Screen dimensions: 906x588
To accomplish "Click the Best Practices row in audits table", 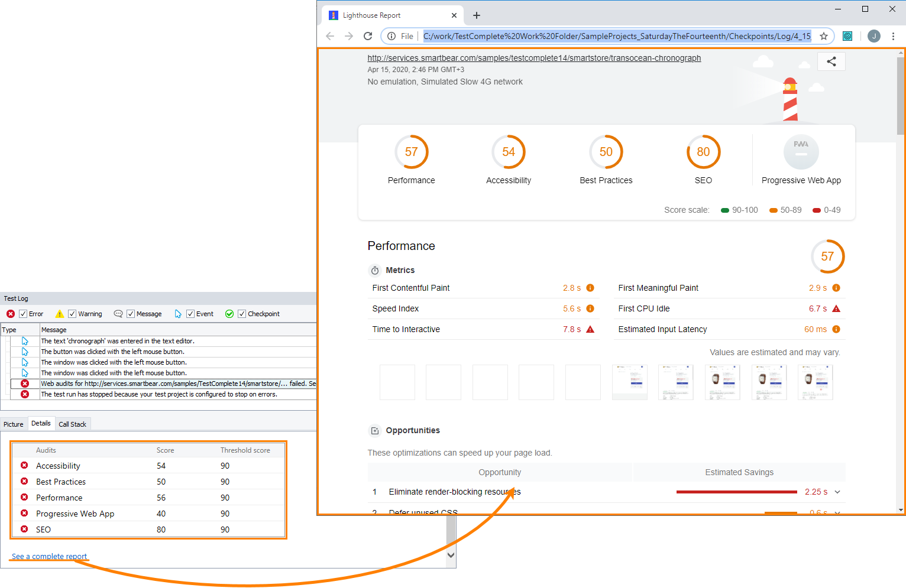I will [x=148, y=482].
